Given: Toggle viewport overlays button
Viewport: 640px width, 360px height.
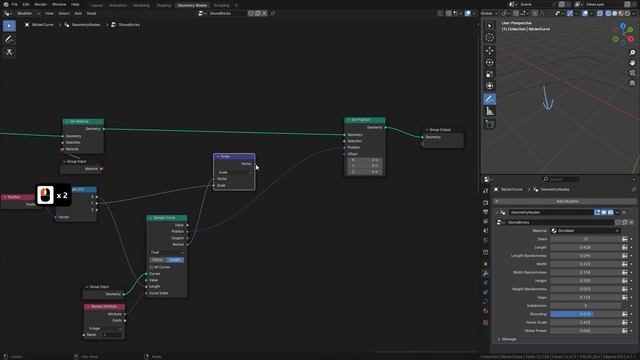Looking at the screenshot, I should click(585, 13).
